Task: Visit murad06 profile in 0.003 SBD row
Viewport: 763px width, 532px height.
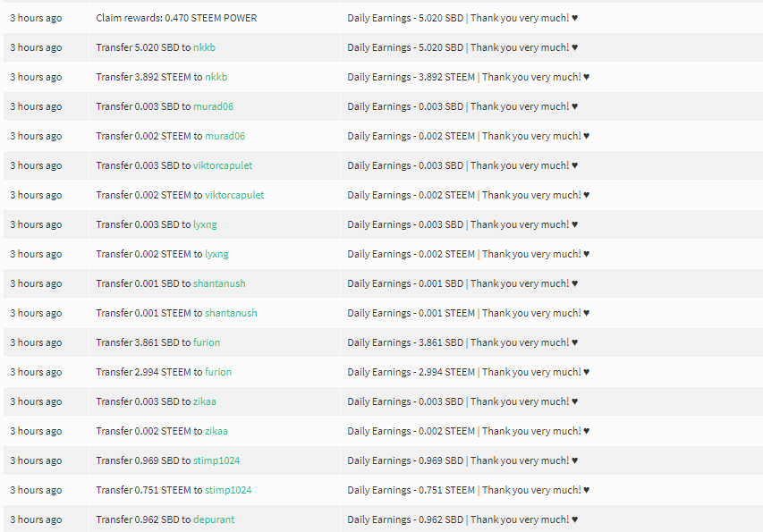Action: [x=213, y=106]
